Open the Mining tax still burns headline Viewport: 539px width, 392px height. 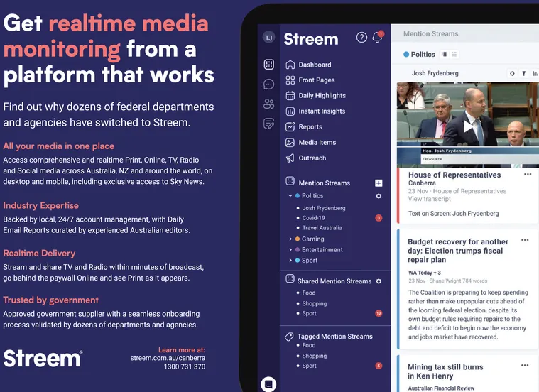445,371
